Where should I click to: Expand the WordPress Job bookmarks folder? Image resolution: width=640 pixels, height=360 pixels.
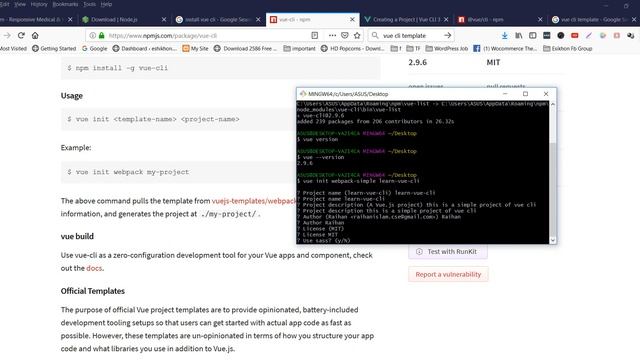coord(447,49)
